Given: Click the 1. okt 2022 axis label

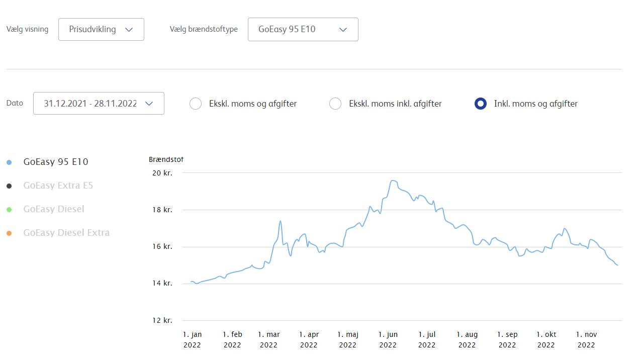Looking at the screenshot, I should [546, 340].
